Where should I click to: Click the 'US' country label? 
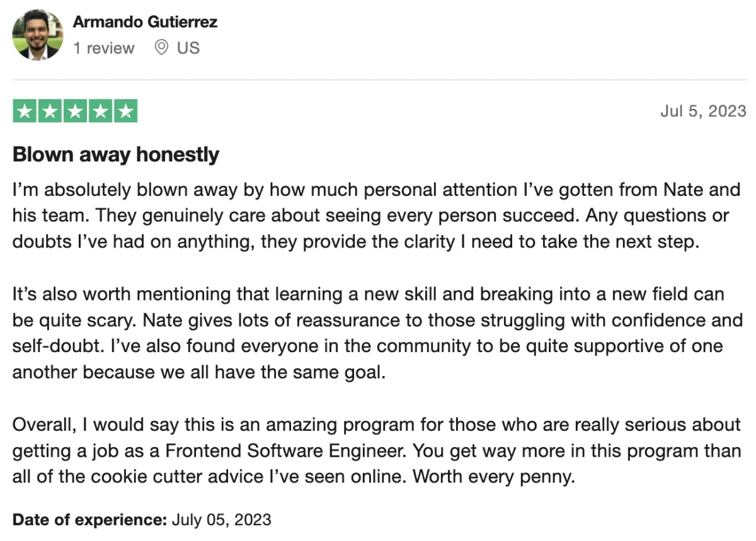tap(188, 48)
